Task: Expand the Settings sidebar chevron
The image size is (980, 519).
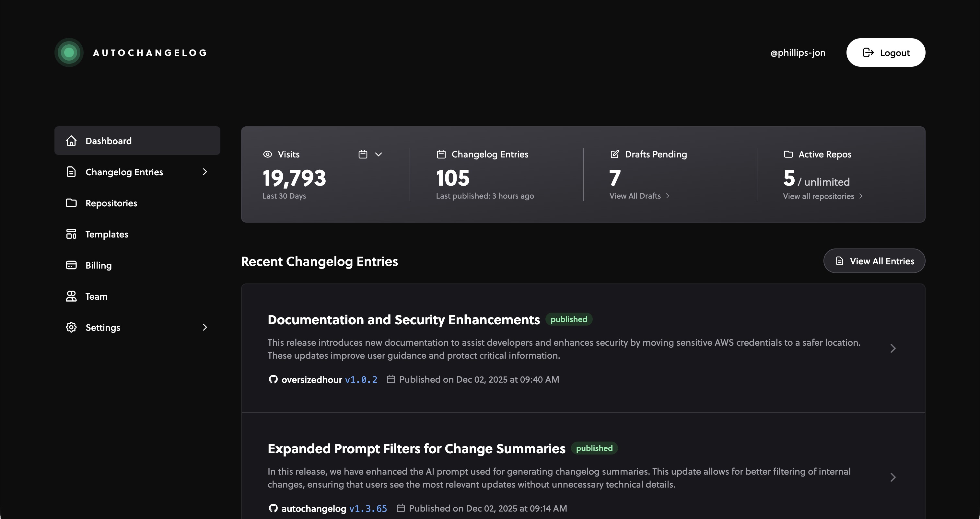Action: [205, 327]
